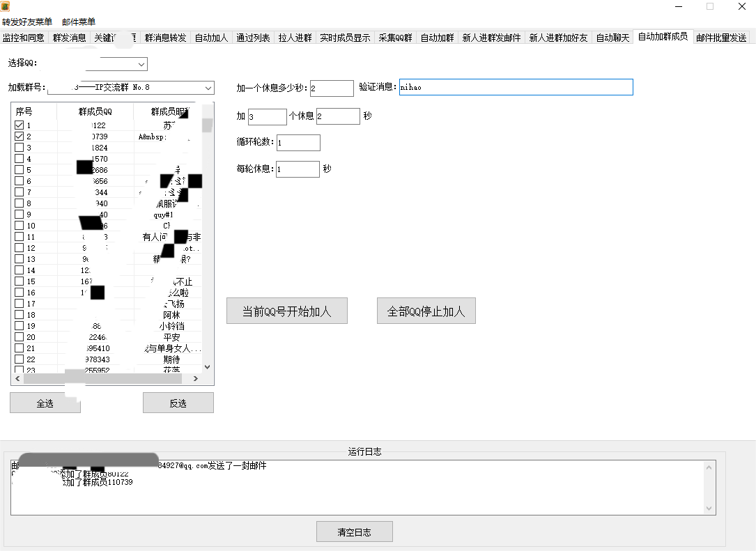Click the 序号 column header
The width and height of the screenshot is (756, 551).
click(x=33, y=111)
